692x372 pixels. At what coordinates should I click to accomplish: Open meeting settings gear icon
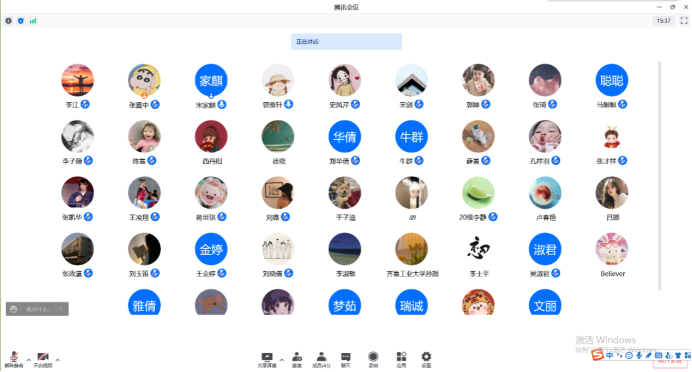426,360
